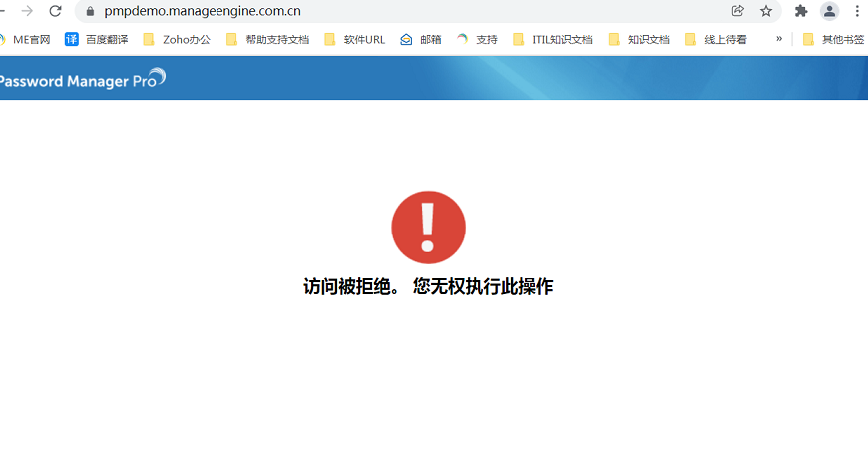Open the user profile avatar
The width and height of the screenshot is (868, 469).
pos(829,11)
